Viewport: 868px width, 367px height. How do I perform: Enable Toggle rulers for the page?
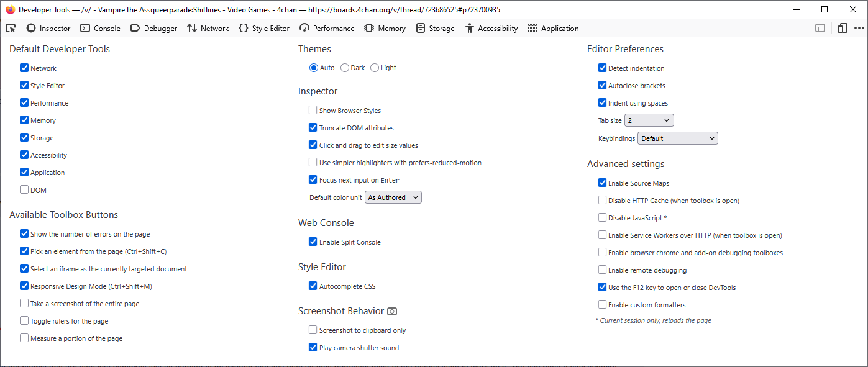[x=24, y=321]
